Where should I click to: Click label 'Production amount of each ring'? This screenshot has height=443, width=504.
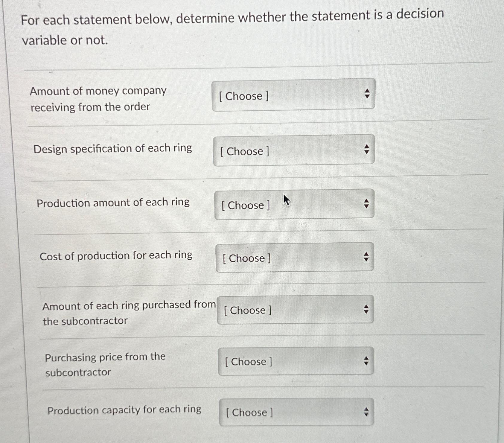114,203
